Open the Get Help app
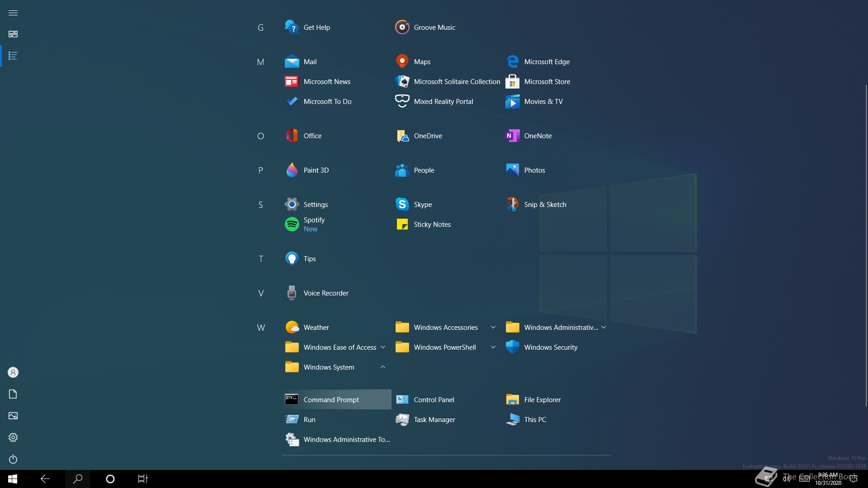The image size is (868, 488). pos(336,27)
